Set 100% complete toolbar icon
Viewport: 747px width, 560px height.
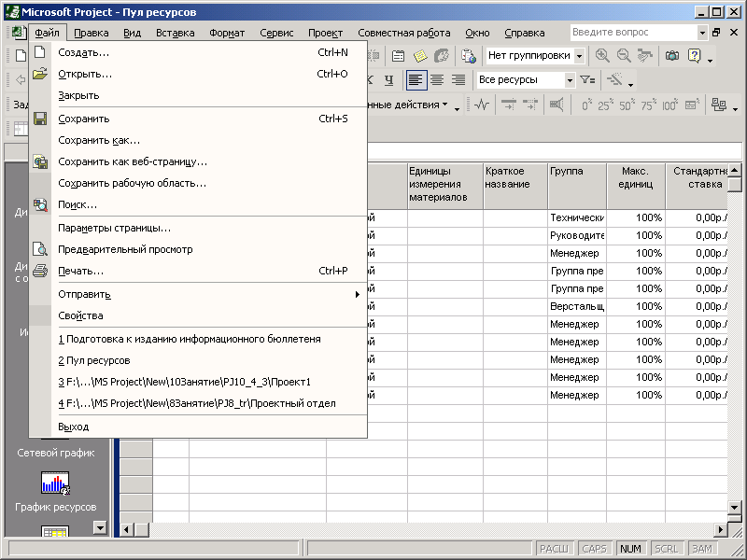pos(670,105)
